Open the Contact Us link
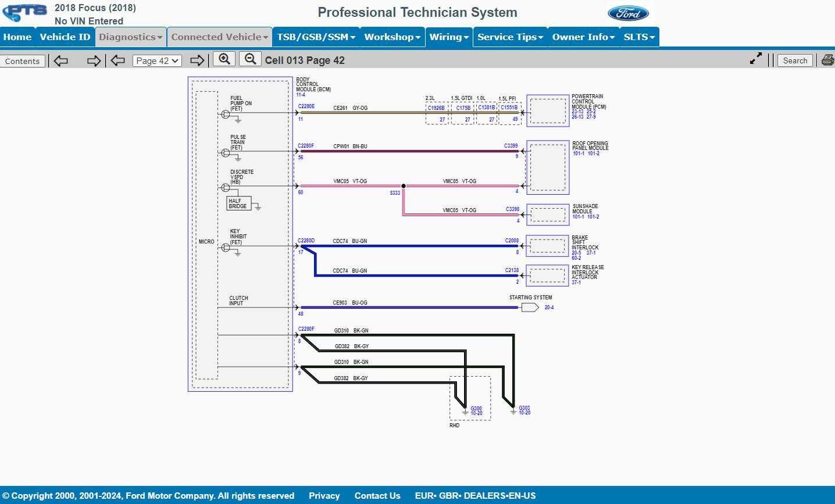 [x=377, y=496]
